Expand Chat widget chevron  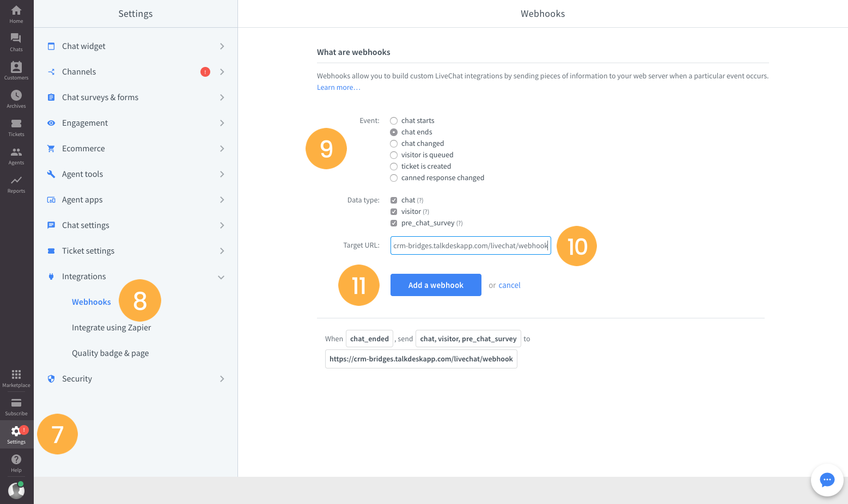pos(222,46)
